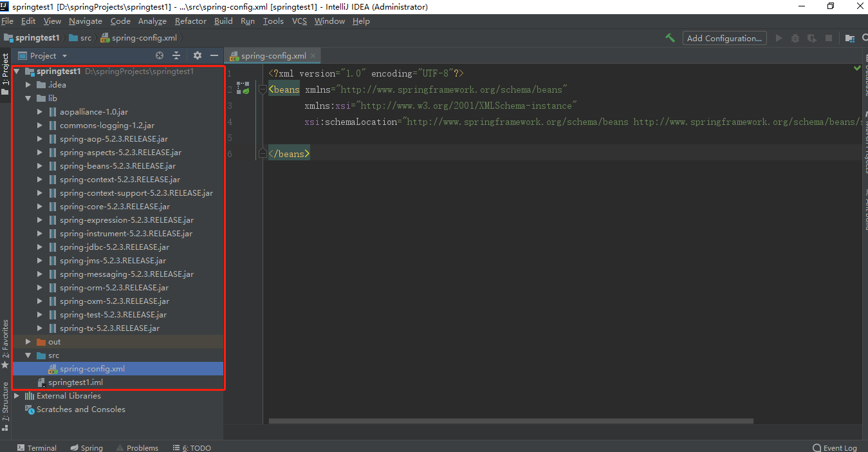Open the Help menu
Viewport: 868px width, 452px height.
coord(361,21)
